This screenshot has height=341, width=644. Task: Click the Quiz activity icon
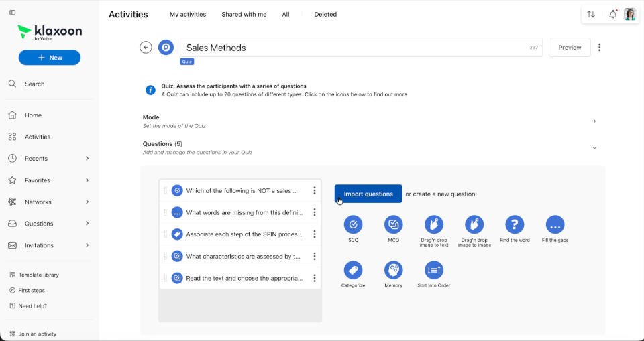(x=166, y=47)
